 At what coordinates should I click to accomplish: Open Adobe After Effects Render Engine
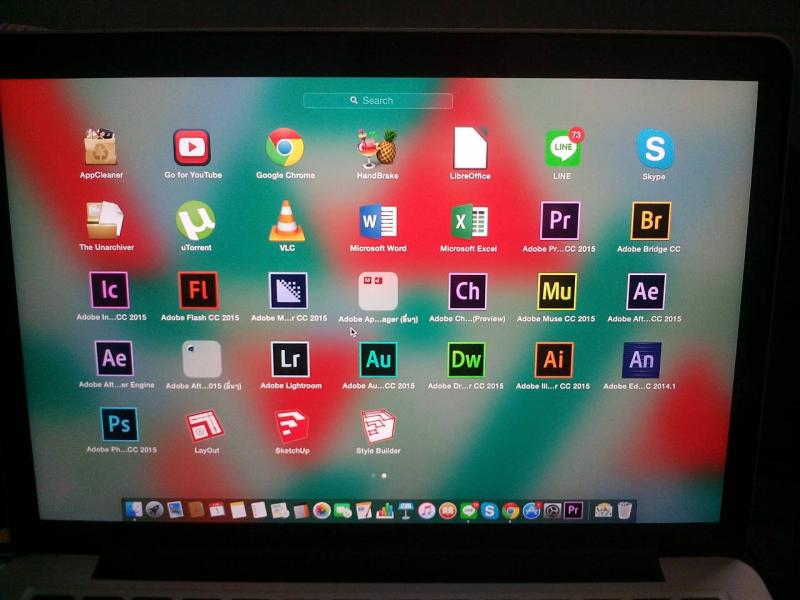point(114,358)
